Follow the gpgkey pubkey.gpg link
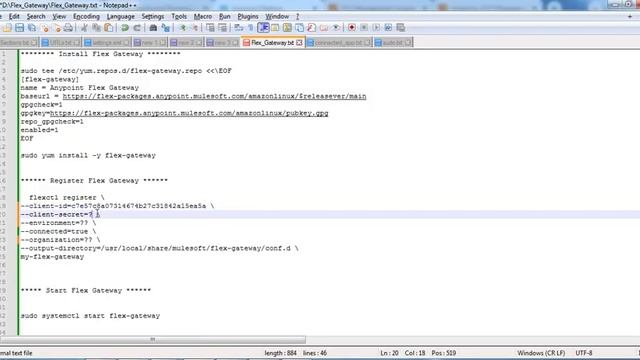This screenshot has height=360, width=640. tap(189, 113)
